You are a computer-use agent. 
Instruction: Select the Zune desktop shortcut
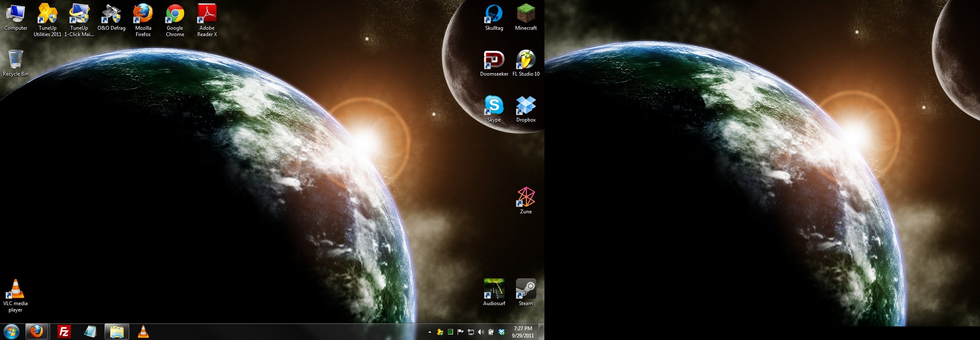pos(526,198)
